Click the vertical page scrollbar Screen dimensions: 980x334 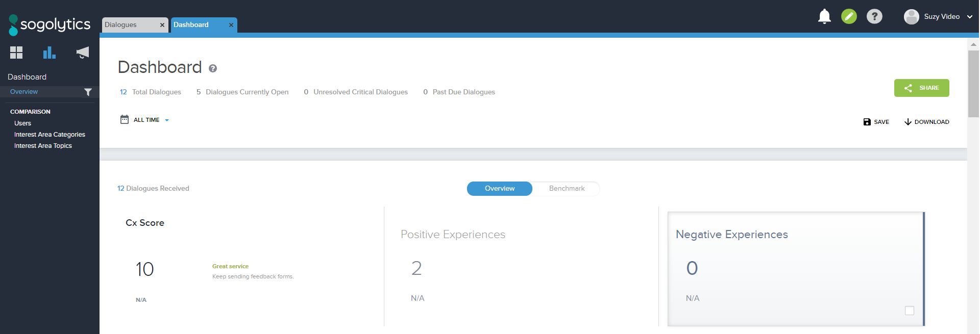pyautogui.click(x=973, y=84)
